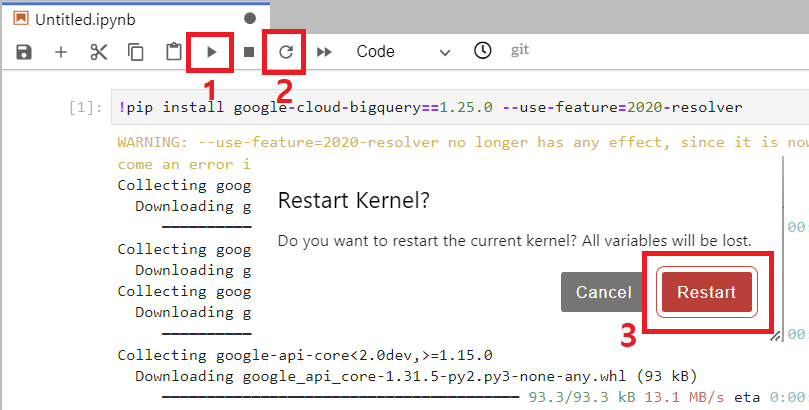The height and width of the screenshot is (410, 809).
Task: Click the WARNING --use-feature output line
Action: click(463, 142)
